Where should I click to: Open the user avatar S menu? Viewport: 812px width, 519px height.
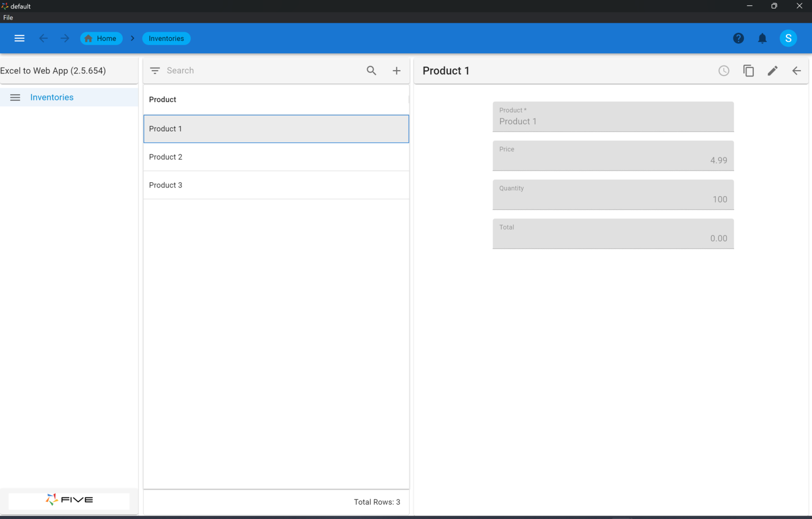click(x=788, y=38)
